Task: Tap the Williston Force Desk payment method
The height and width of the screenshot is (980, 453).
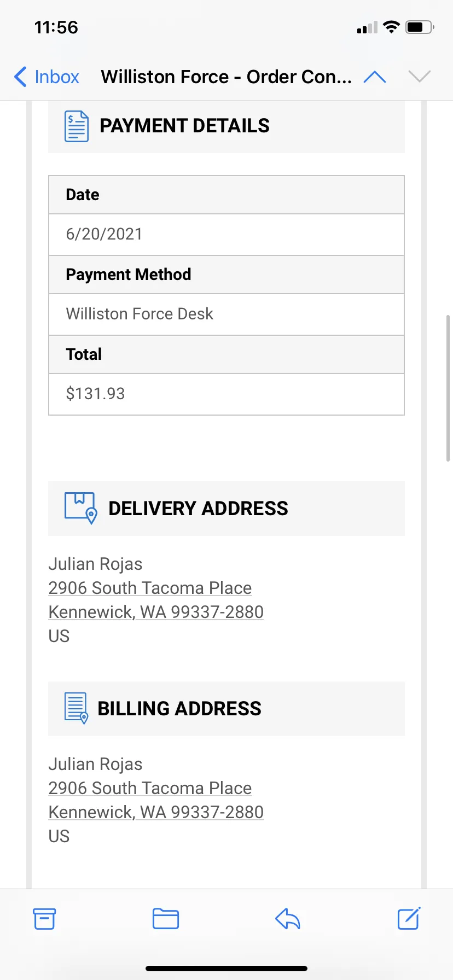Action: tap(140, 314)
